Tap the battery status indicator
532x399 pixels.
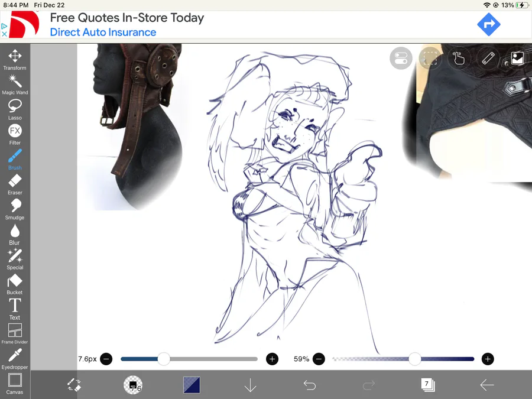522,5
